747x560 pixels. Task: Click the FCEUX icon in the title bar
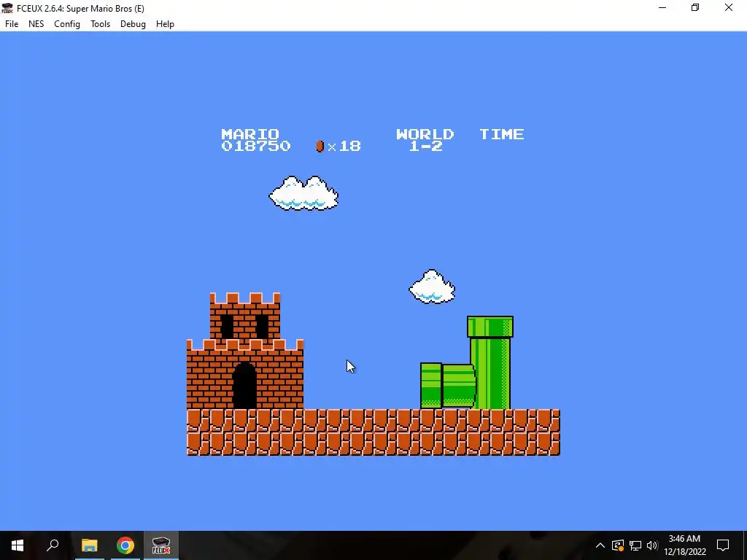[7, 8]
